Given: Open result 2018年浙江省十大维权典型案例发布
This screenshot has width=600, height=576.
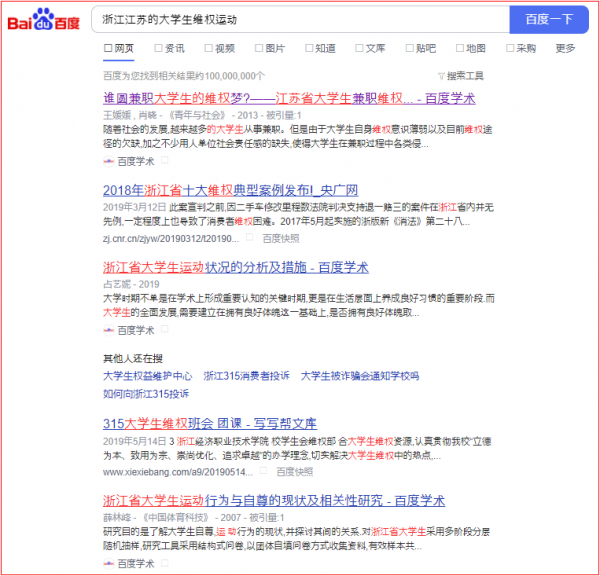Looking at the screenshot, I should pyautogui.click(x=230, y=190).
